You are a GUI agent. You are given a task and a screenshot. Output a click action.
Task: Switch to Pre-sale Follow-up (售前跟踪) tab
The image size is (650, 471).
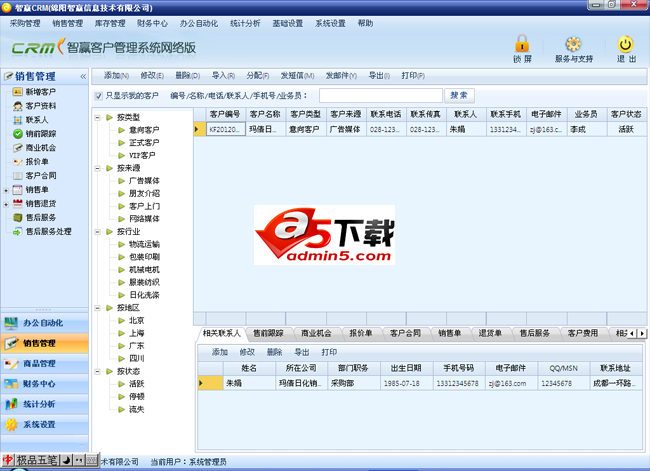pos(268,333)
